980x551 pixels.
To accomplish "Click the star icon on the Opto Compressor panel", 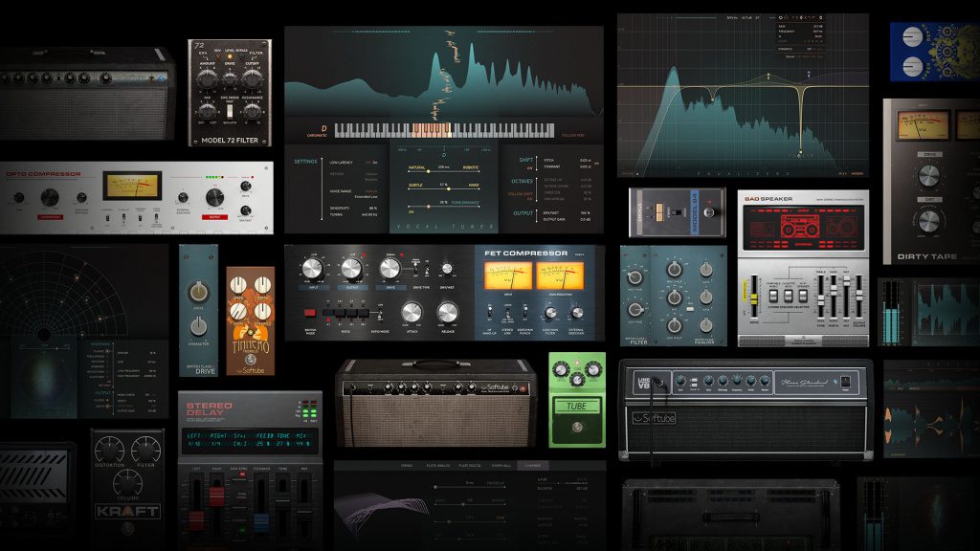I will click(x=264, y=165).
